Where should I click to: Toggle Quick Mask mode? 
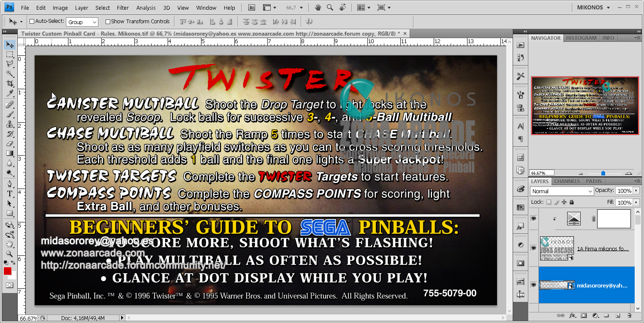coord(9,286)
